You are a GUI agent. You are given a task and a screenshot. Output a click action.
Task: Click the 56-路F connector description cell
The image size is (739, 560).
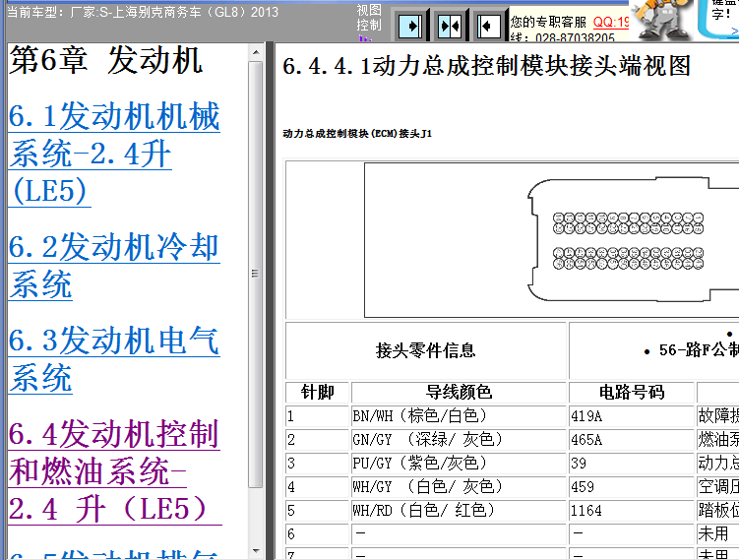click(654, 350)
